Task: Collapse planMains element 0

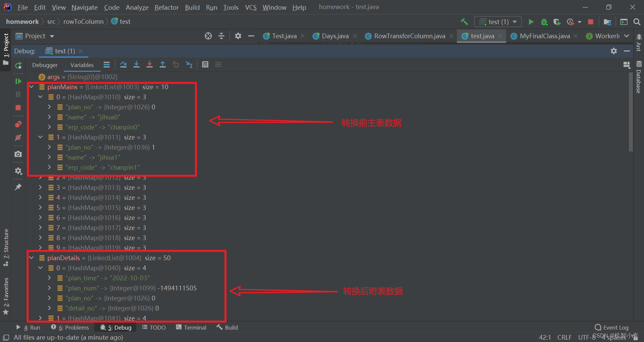Action: (41, 97)
